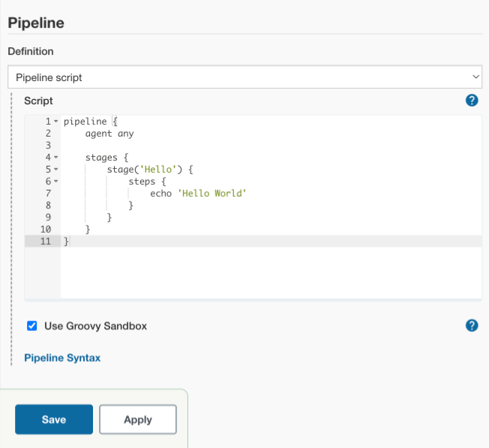Screen dimensions: 489x448
Task: Fold the stages block on line 4
Action: pyautogui.click(x=55, y=158)
